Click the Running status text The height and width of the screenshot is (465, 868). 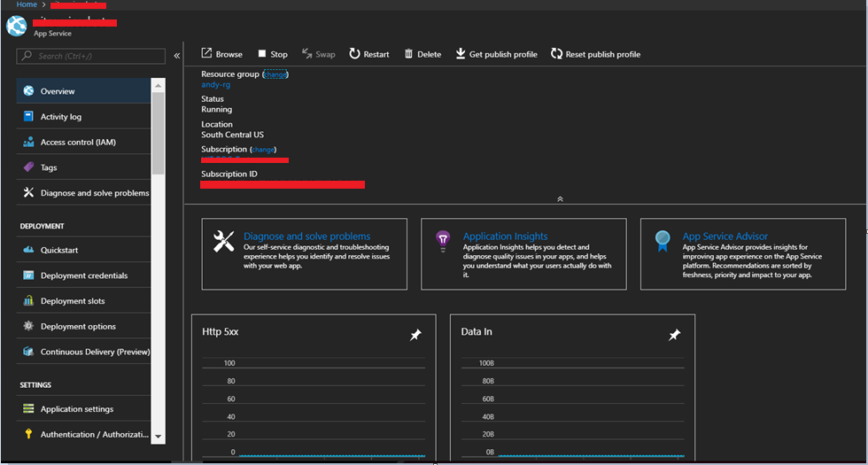click(216, 110)
